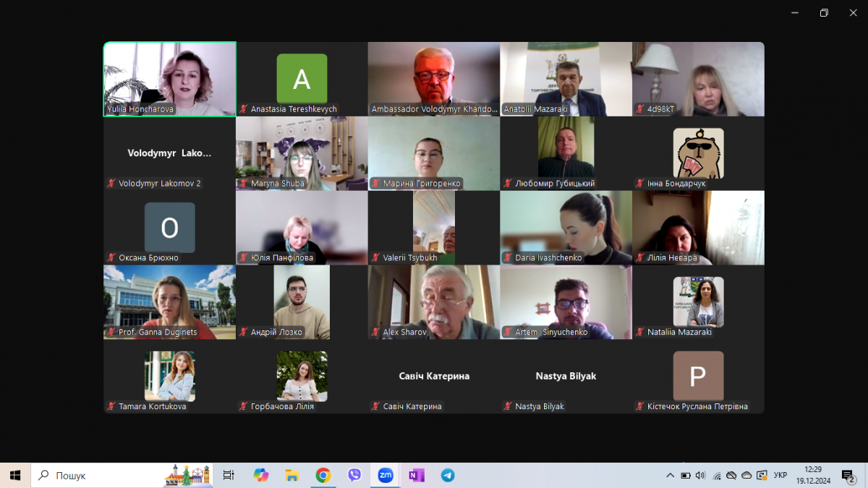
Task: Open OneNote from the taskbar
Action: [417, 475]
